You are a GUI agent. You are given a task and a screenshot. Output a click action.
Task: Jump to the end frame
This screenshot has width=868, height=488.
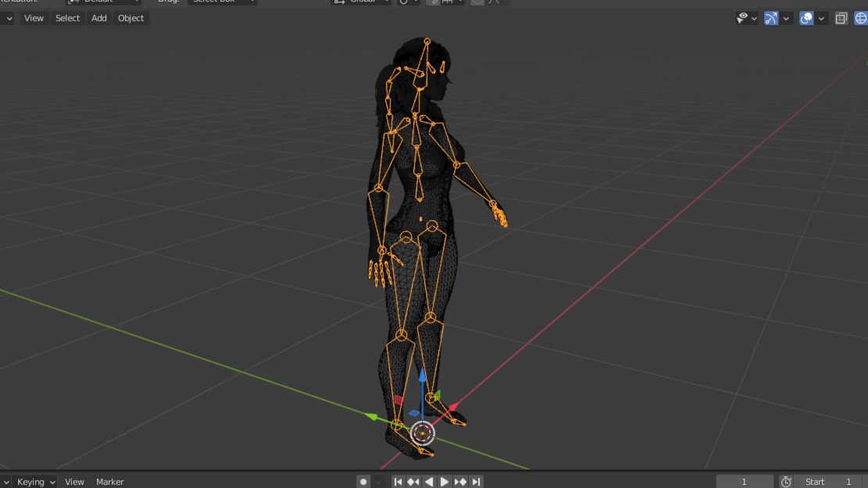[x=476, y=482]
